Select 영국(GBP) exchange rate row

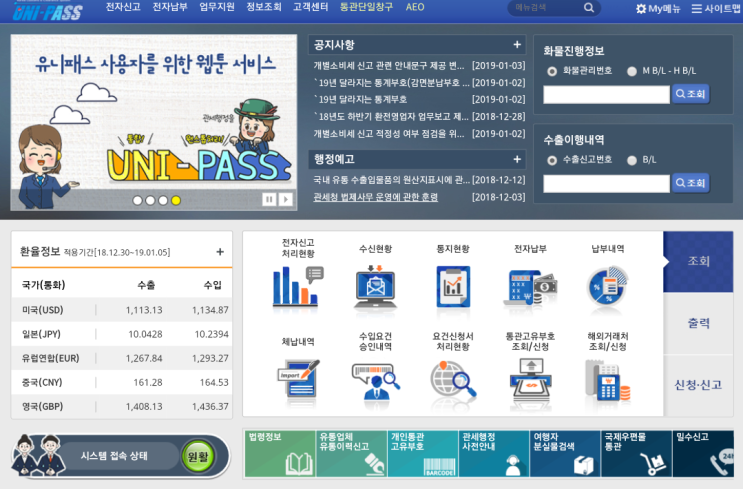click(x=122, y=407)
